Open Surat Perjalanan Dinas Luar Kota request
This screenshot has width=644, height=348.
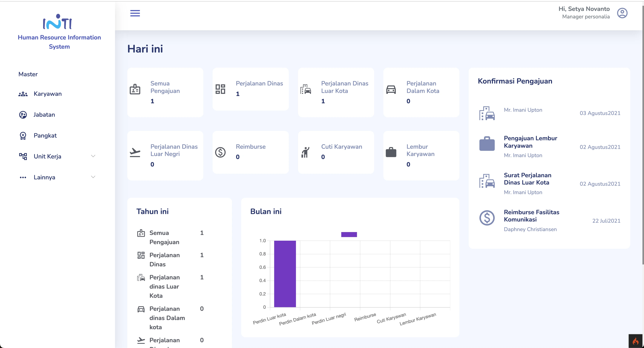(x=527, y=179)
